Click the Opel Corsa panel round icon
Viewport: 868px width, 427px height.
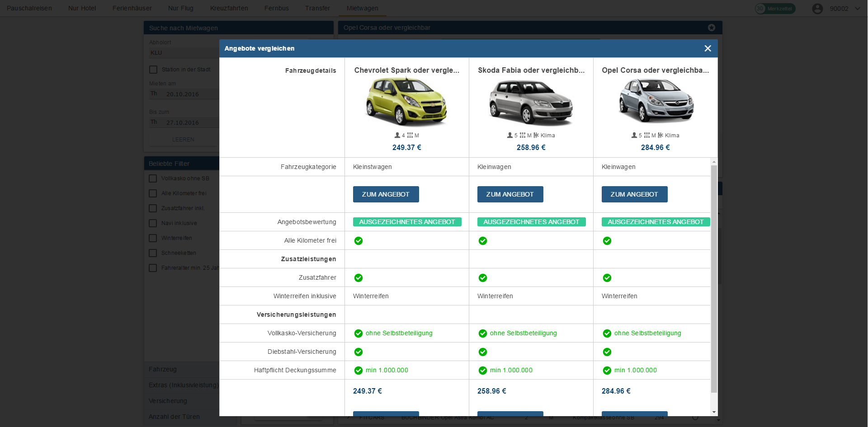(x=712, y=28)
